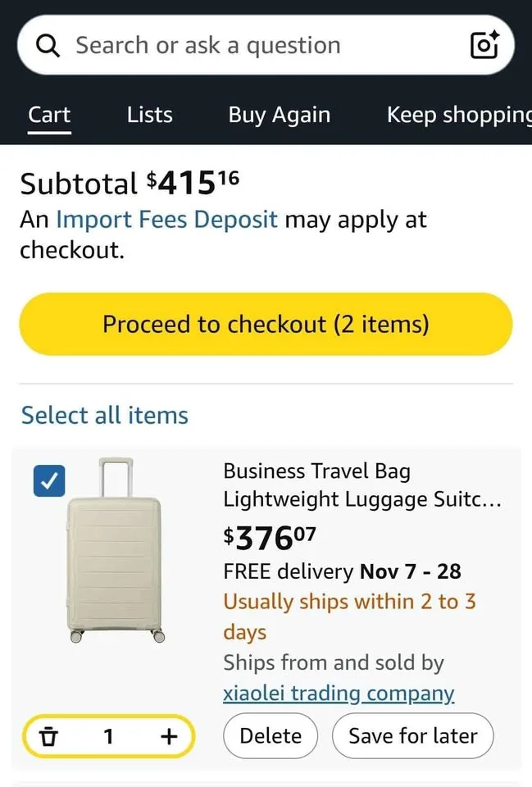Open the Amazon Lens camera search icon
Image resolution: width=532 pixels, height=787 pixels.
(x=484, y=45)
